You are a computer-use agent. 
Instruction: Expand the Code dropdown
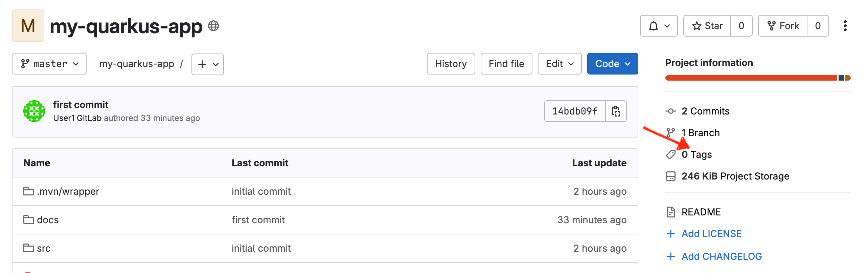coord(612,64)
